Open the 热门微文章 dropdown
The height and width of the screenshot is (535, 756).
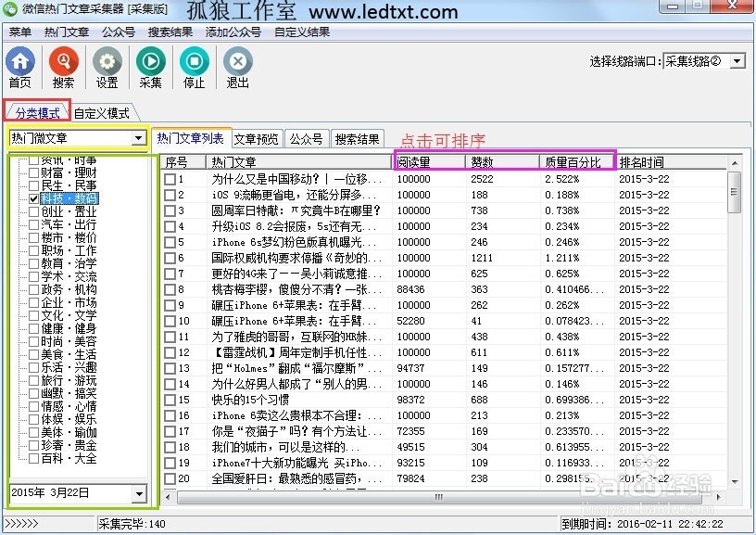[138, 138]
